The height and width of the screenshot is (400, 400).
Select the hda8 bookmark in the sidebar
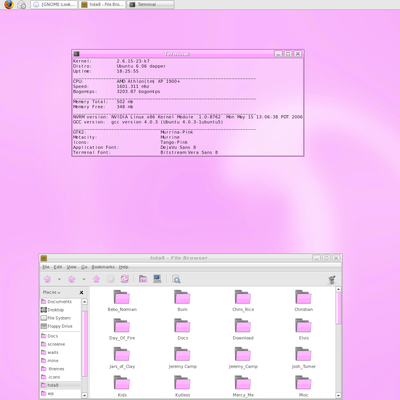click(x=60, y=385)
